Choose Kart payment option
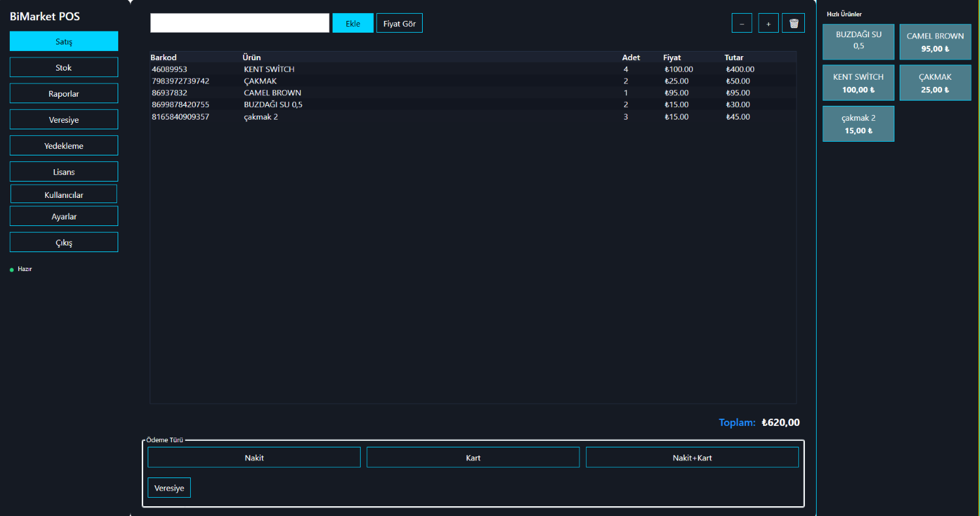This screenshot has height=516, width=980. coord(473,457)
